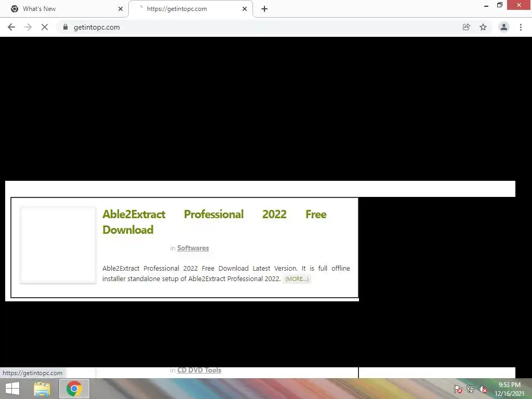Screen dimensions: 532x399
Task: Open the Softwares category link
Action: [x=193, y=248]
